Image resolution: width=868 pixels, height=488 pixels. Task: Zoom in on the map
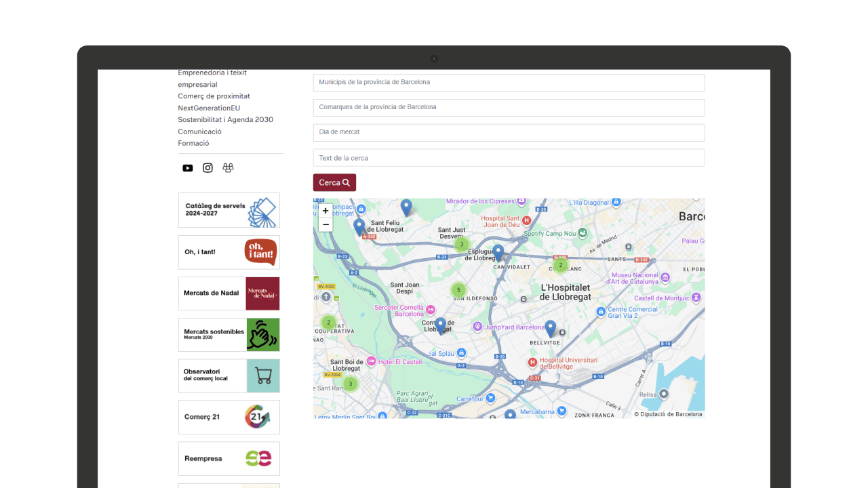(x=325, y=211)
